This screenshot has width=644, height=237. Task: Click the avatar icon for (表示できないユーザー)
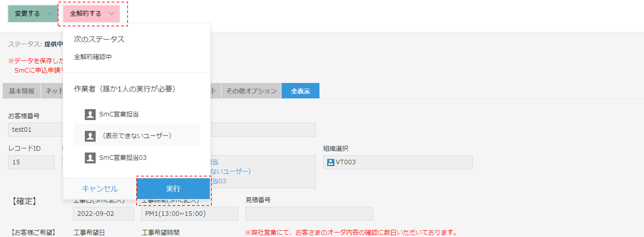(90, 136)
